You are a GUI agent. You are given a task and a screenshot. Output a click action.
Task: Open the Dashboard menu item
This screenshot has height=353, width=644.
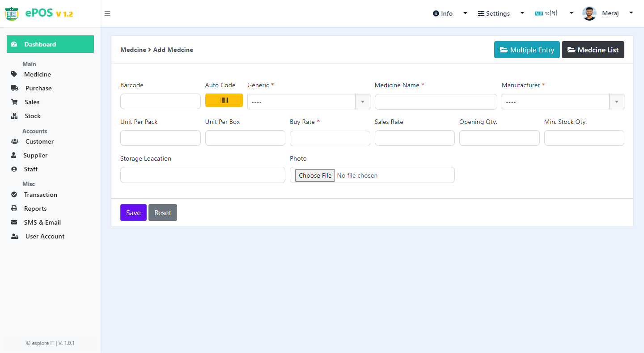click(50, 44)
